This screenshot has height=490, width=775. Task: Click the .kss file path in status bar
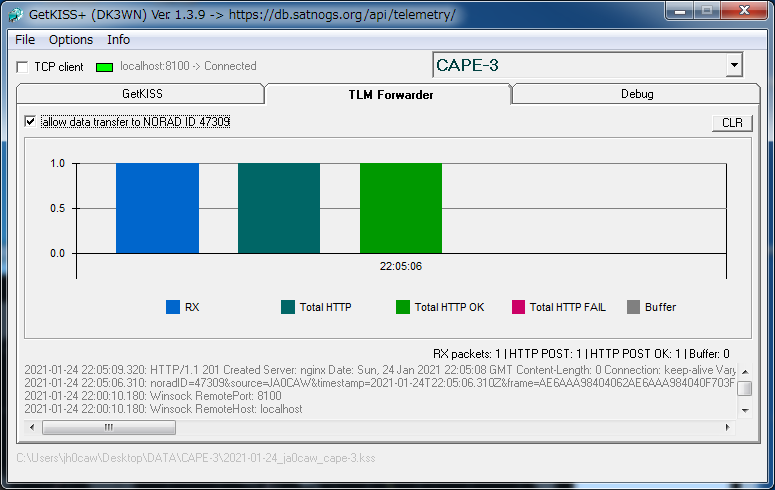[196, 458]
